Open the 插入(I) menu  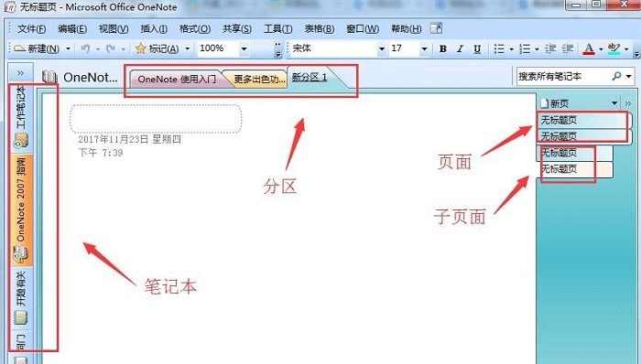coord(154,29)
